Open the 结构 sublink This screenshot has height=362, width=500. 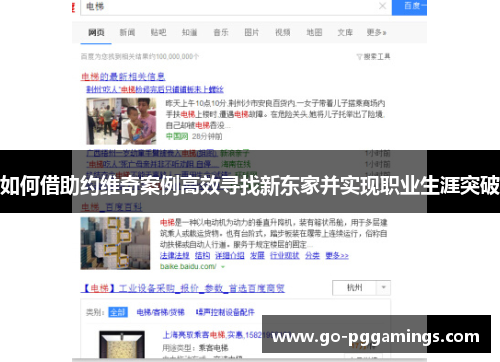click(x=202, y=256)
